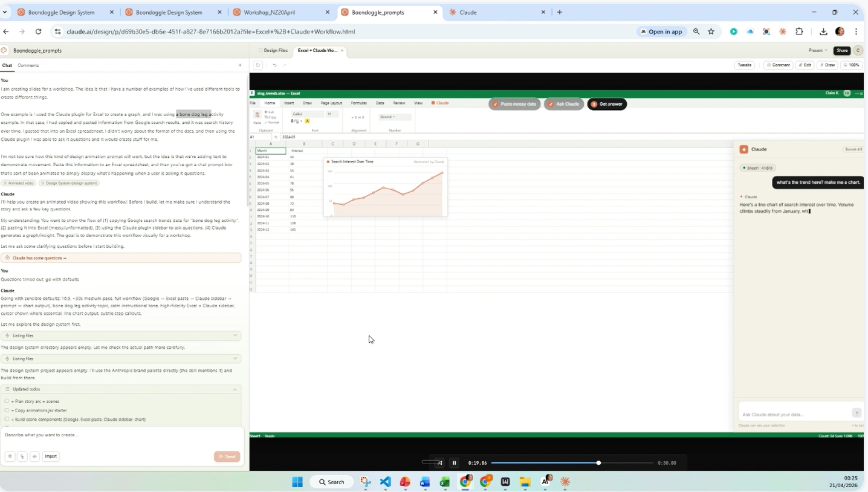Expand the first 'Listing files' row
This screenshot has width=868, height=492.
click(121, 335)
